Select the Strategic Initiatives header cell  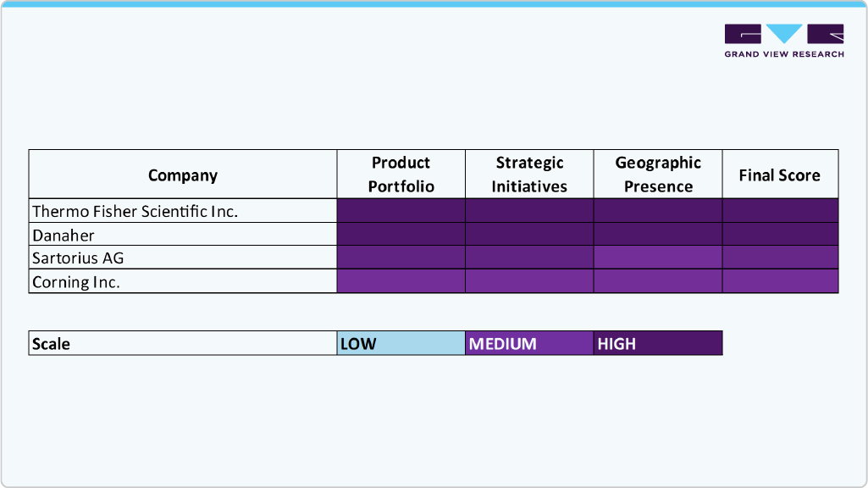click(529, 175)
